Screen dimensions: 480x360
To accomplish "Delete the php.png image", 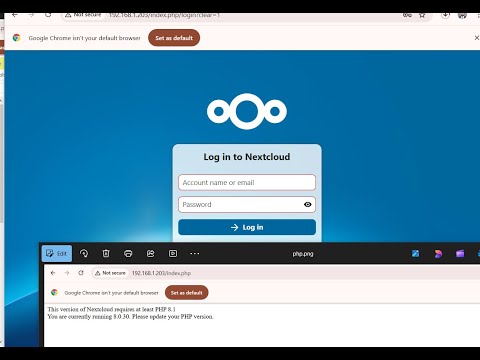I will point(106,254).
